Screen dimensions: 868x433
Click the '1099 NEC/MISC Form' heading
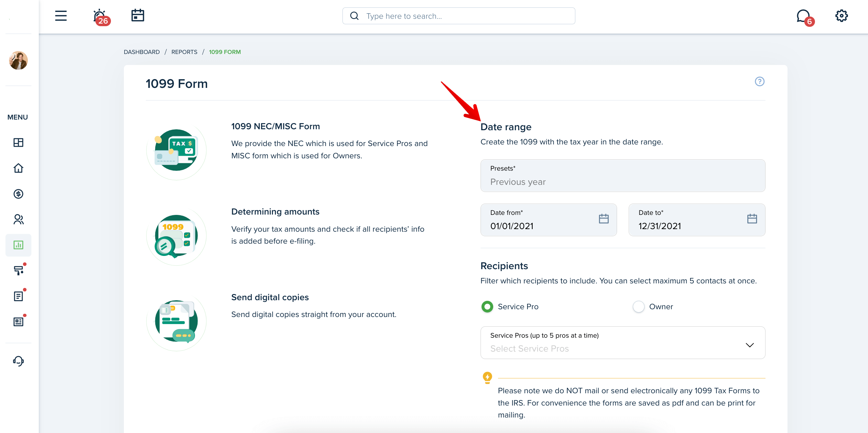tap(275, 126)
